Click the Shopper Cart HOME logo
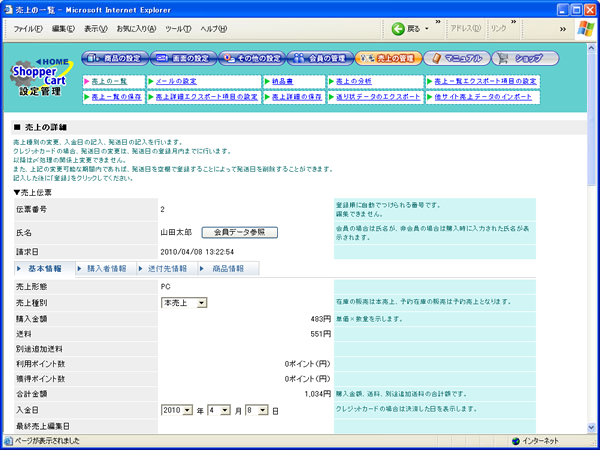Viewport: 600px width, 450px height. point(41,77)
